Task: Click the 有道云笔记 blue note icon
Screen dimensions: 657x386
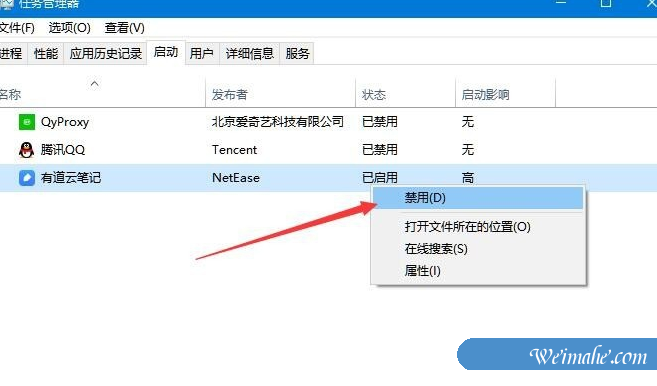Action: pyautogui.click(x=27, y=178)
